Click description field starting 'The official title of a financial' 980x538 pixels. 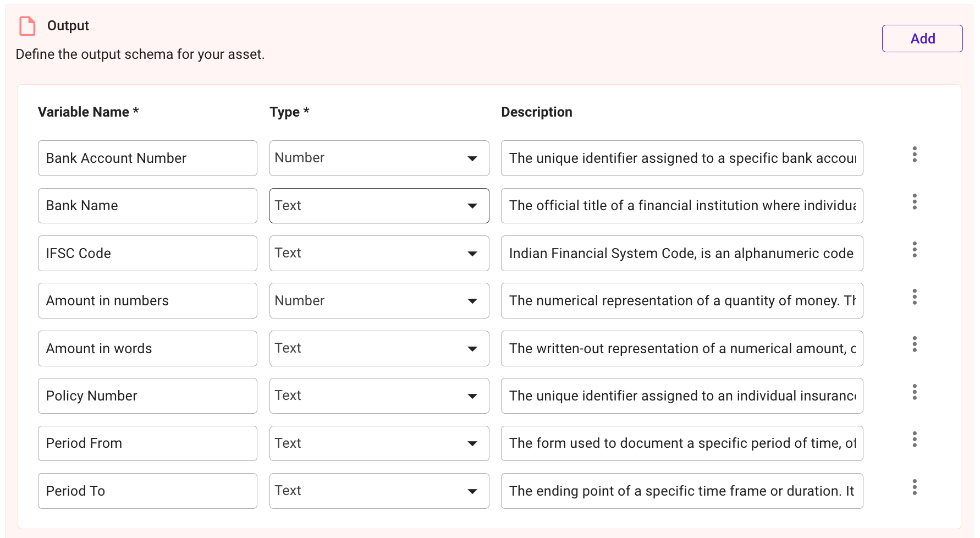(x=682, y=206)
